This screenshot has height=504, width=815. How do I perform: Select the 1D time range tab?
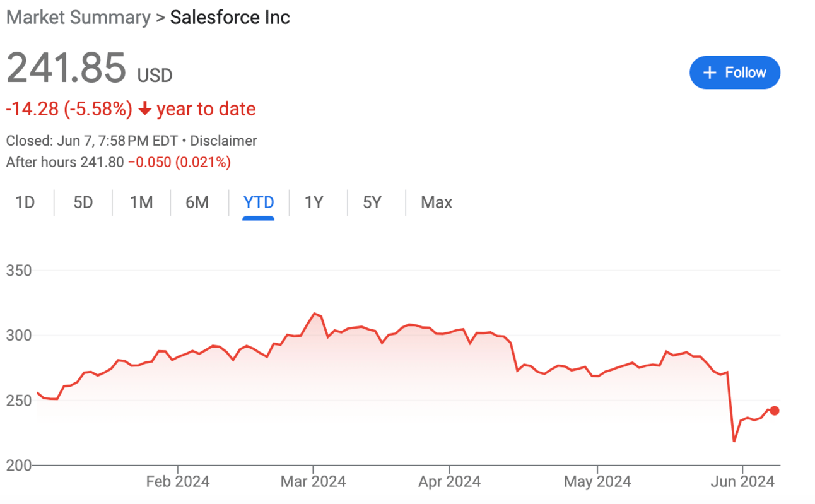[25, 202]
